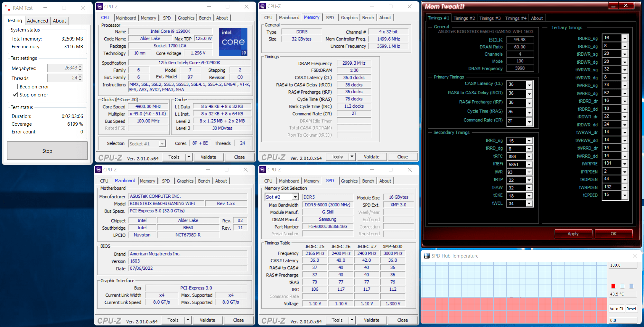The height and width of the screenshot is (327, 644).
Task: Click the BCLK value field in Mem TweakIt
Action: click(x=520, y=40)
